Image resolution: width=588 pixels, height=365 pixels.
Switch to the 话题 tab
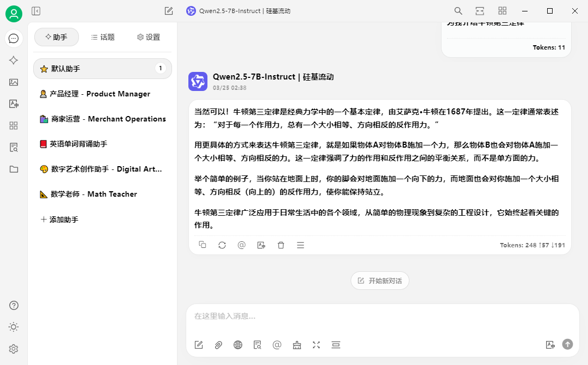(x=102, y=37)
